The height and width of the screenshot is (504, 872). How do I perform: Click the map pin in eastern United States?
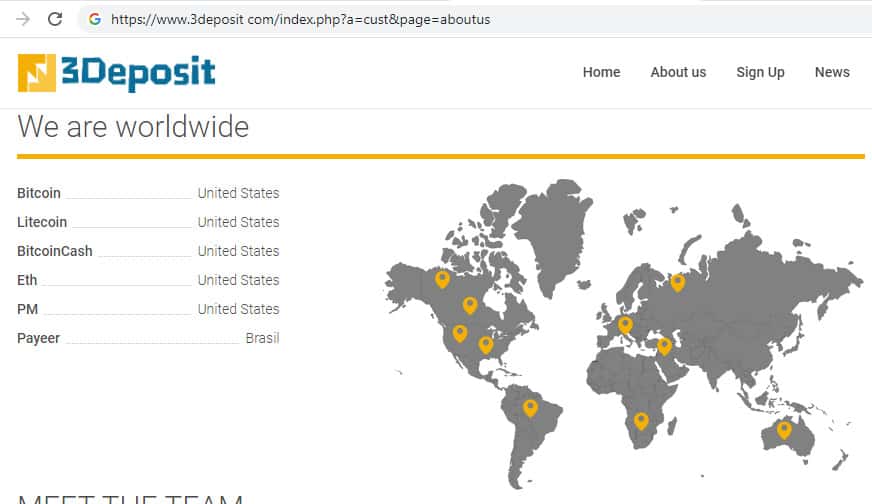pyautogui.click(x=485, y=345)
